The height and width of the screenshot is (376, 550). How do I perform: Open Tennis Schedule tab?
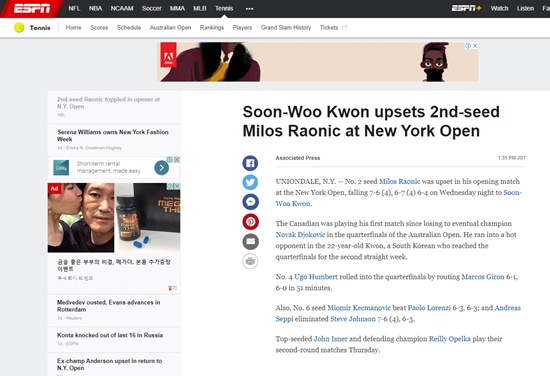[x=129, y=27]
